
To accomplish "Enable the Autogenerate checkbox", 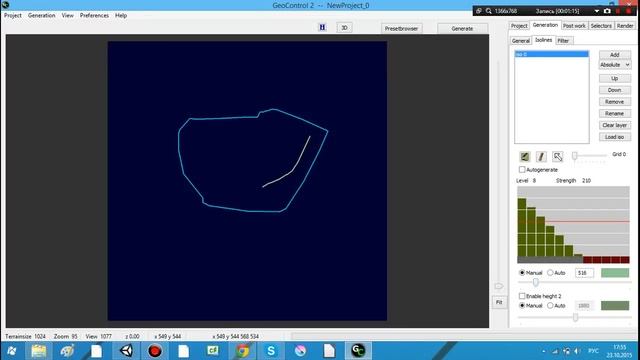I will 522,169.
